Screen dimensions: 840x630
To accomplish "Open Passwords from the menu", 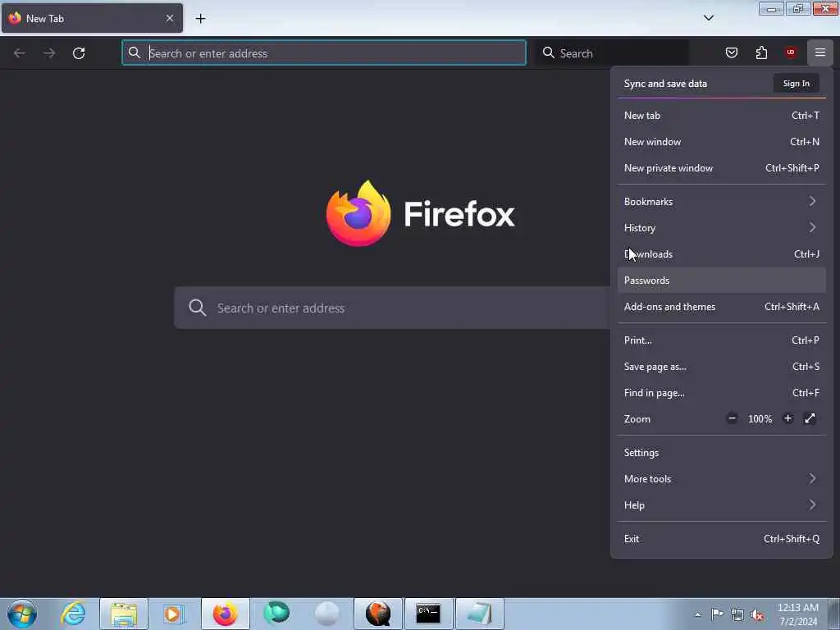I will 722,281.
